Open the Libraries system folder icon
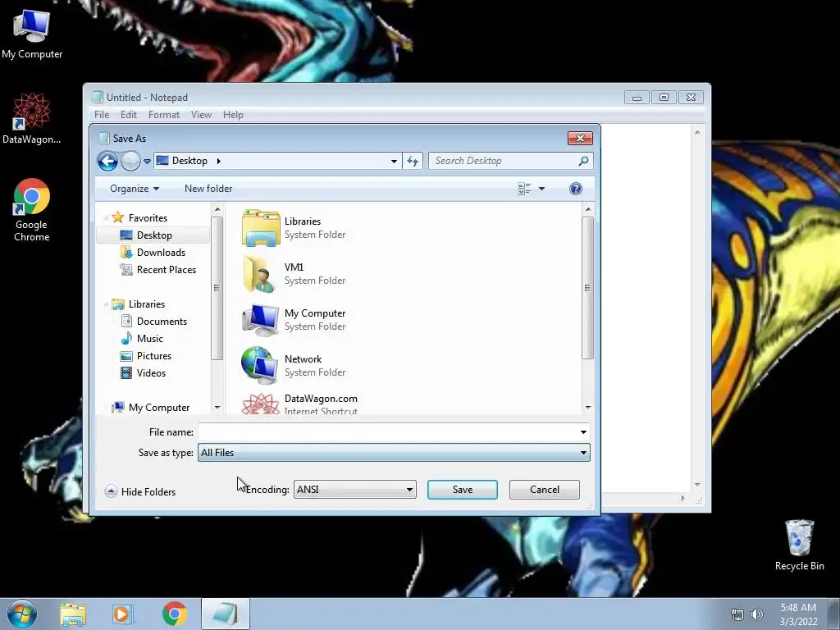 point(260,228)
